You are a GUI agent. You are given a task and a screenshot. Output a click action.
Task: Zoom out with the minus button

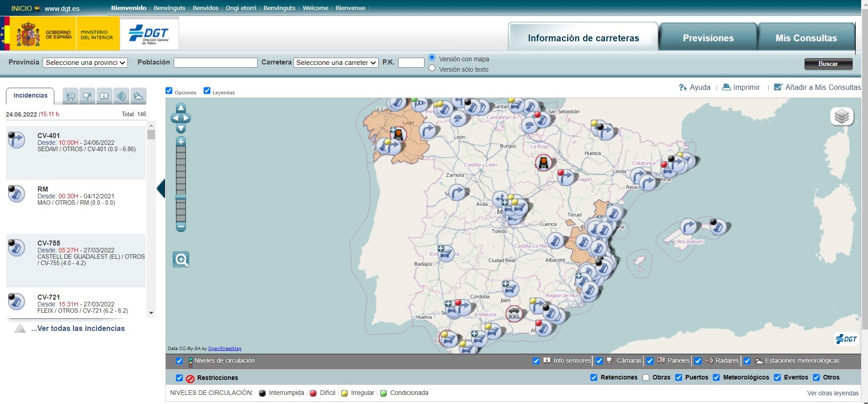(181, 227)
